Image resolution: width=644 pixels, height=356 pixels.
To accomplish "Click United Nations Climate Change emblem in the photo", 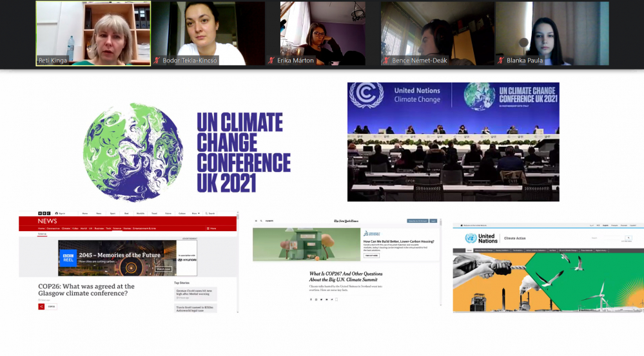I will point(366,95).
